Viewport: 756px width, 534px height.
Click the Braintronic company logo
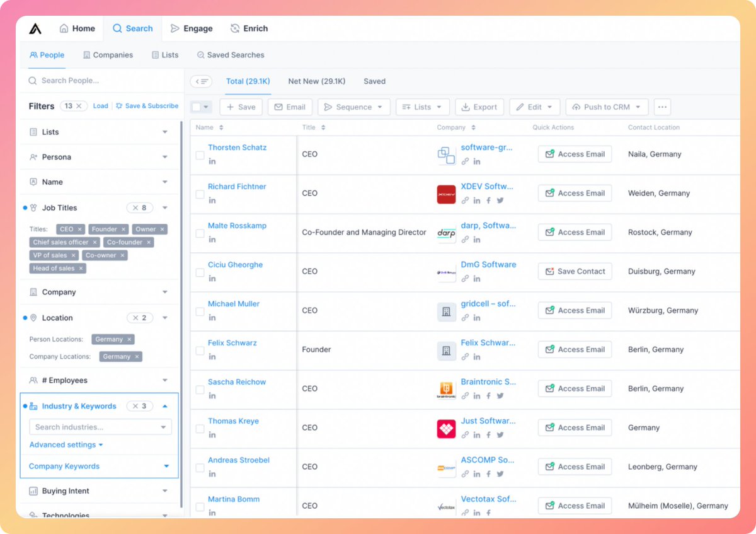coord(446,390)
